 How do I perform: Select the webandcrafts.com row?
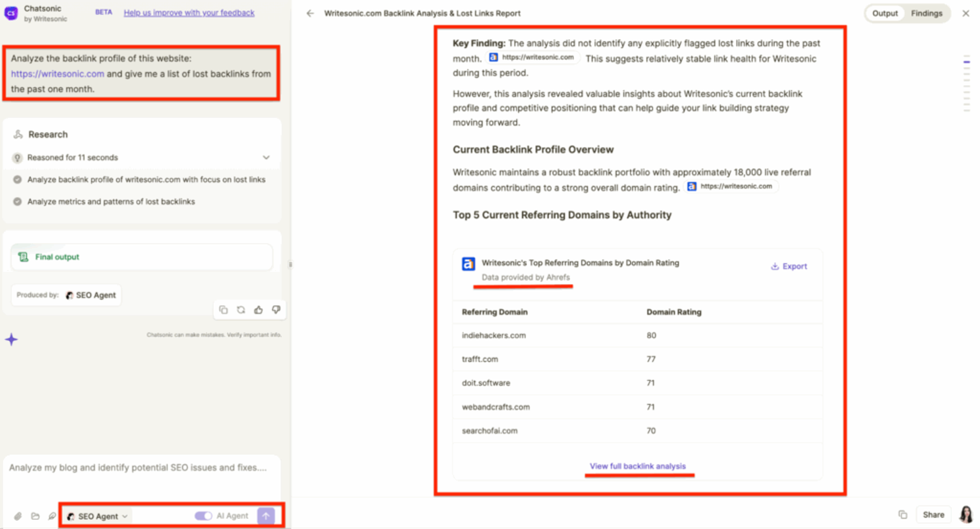click(x=638, y=407)
